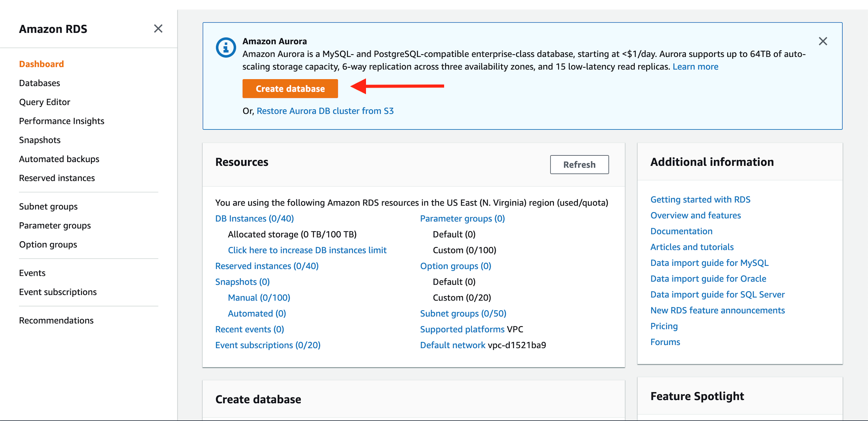Open Event subscriptions in the sidebar

coord(58,292)
